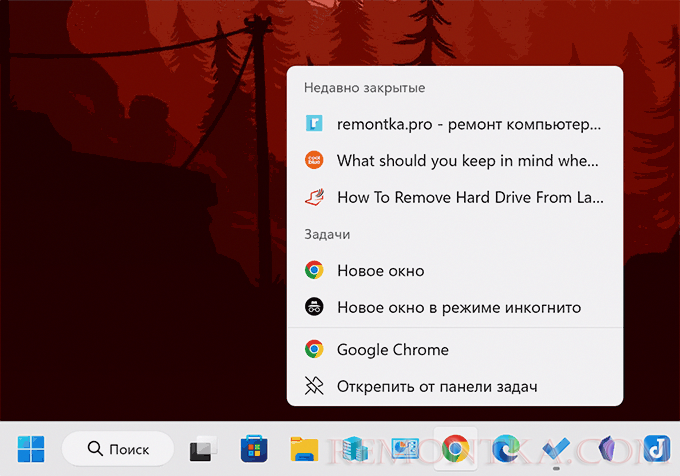Select Новое окно in the jump list
The width and height of the screenshot is (680, 476).
pos(455,271)
